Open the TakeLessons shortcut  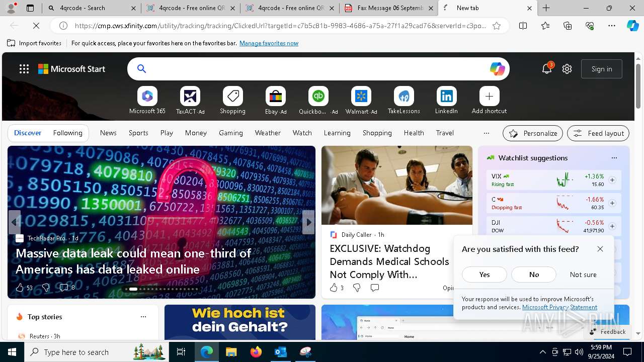404,101
